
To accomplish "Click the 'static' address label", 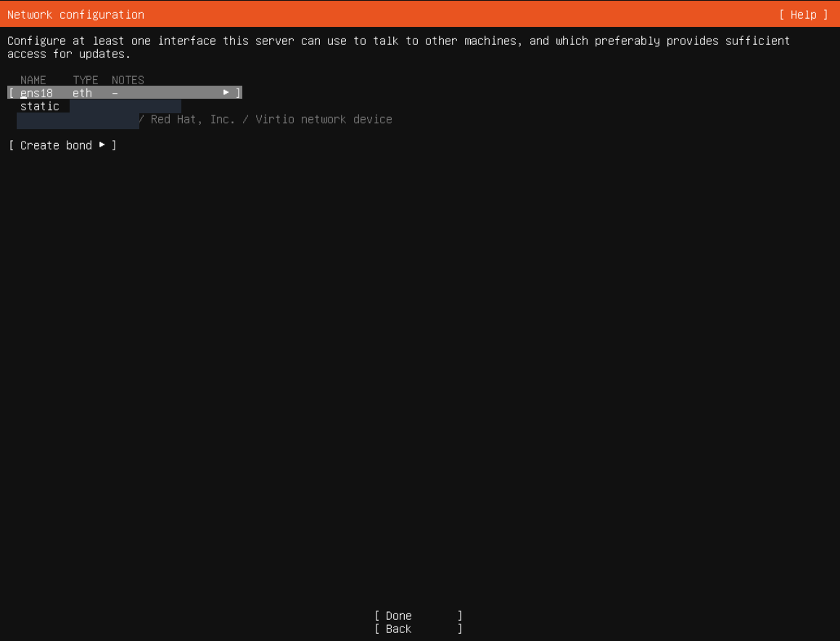I will click(x=40, y=106).
